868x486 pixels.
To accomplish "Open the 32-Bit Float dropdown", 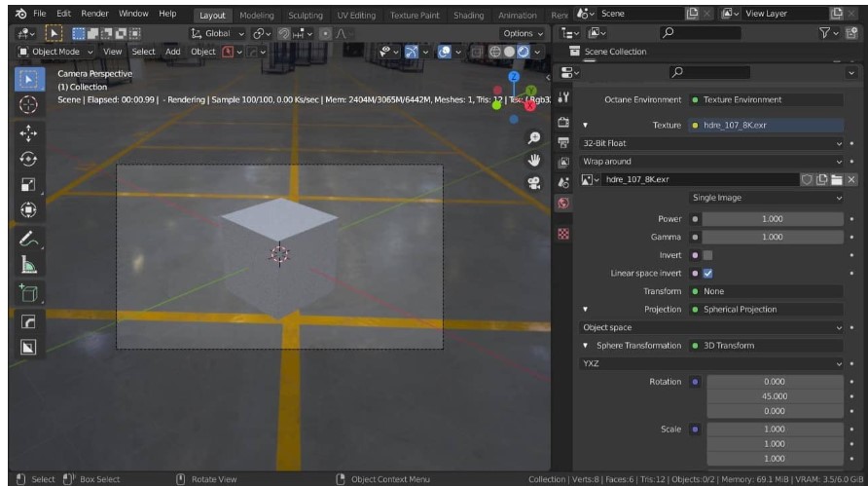I will (710, 143).
